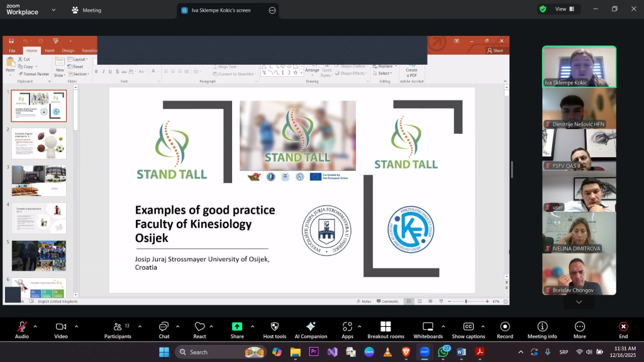Select Borislav Chongov video tile
The image size is (644, 362).
click(579, 274)
